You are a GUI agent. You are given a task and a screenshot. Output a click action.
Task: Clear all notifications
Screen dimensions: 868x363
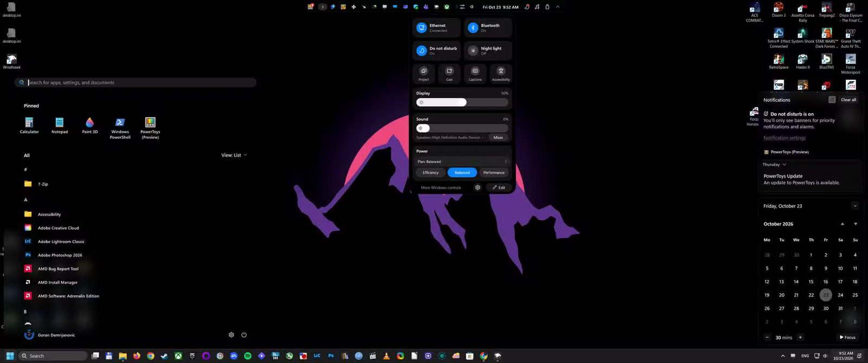(x=848, y=100)
